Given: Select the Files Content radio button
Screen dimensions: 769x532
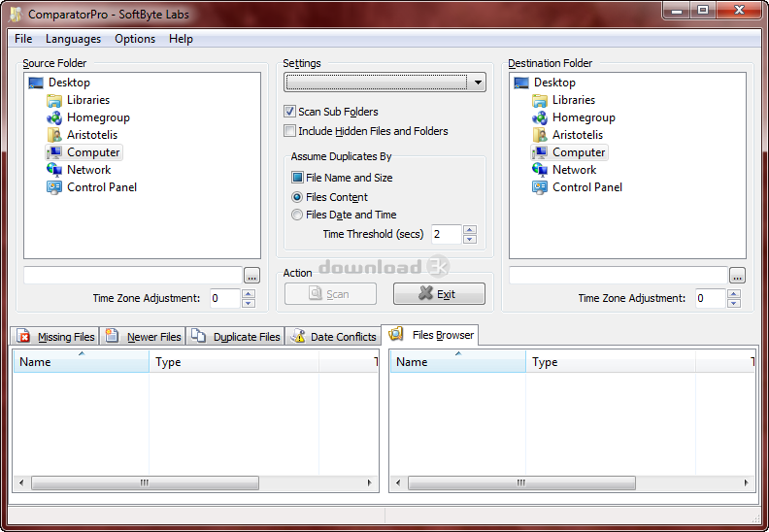Looking at the screenshot, I should (297, 197).
